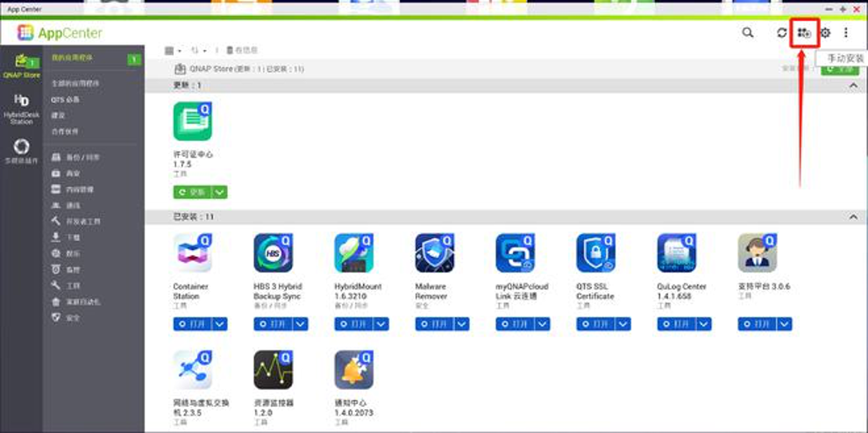
Task: Click the HybridMount app icon
Action: [353, 253]
